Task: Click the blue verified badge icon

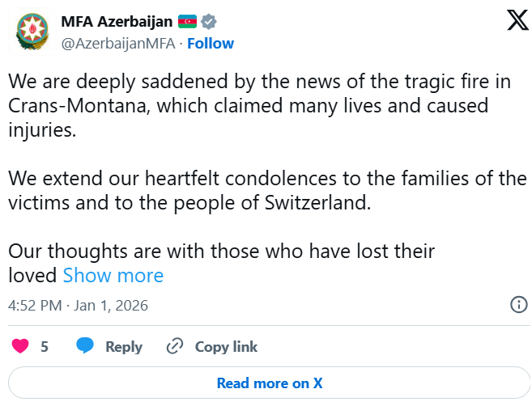Action: (x=208, y=22)
